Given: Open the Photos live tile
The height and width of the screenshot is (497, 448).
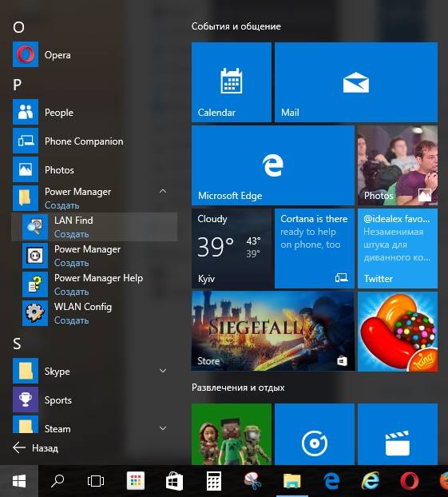Looking at the screenshot, I should [x=398, y=165].
